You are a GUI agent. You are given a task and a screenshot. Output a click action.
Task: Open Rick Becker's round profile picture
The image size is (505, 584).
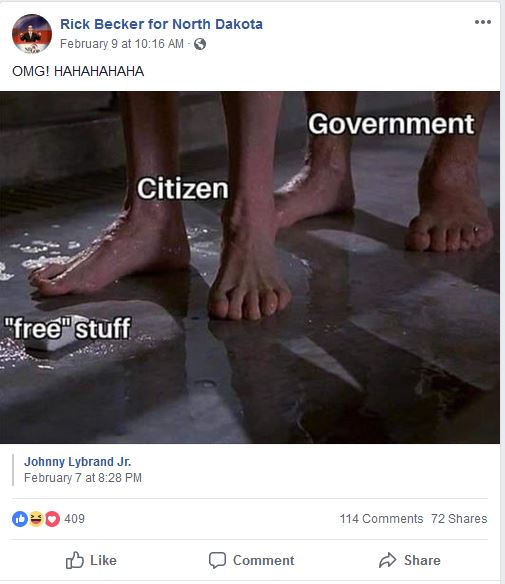[x=32, y=34]
